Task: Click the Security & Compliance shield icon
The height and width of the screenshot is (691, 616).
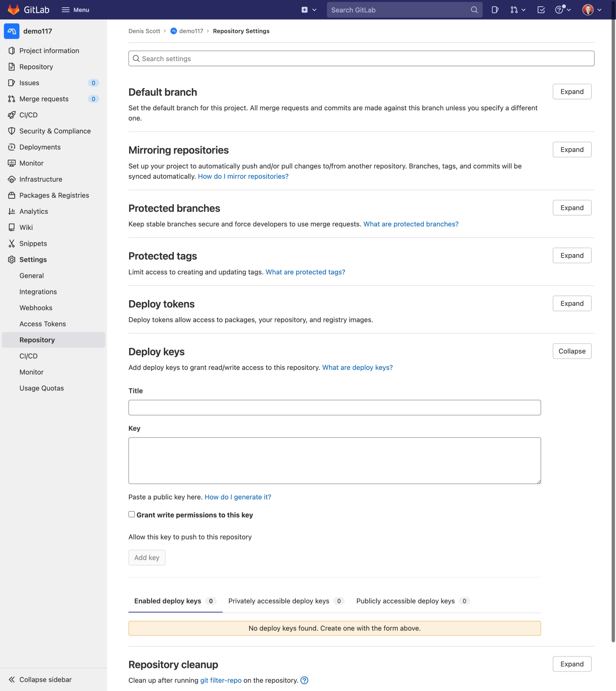Action: click(12, 131)
